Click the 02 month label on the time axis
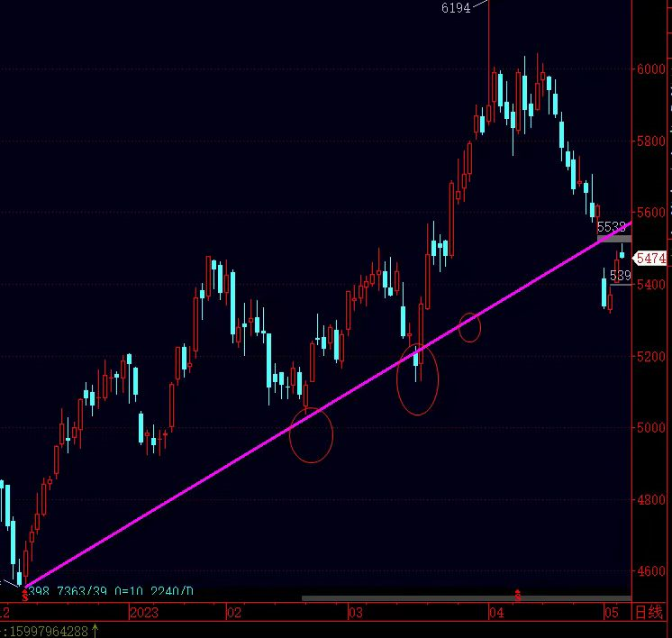 click(234, 612)
